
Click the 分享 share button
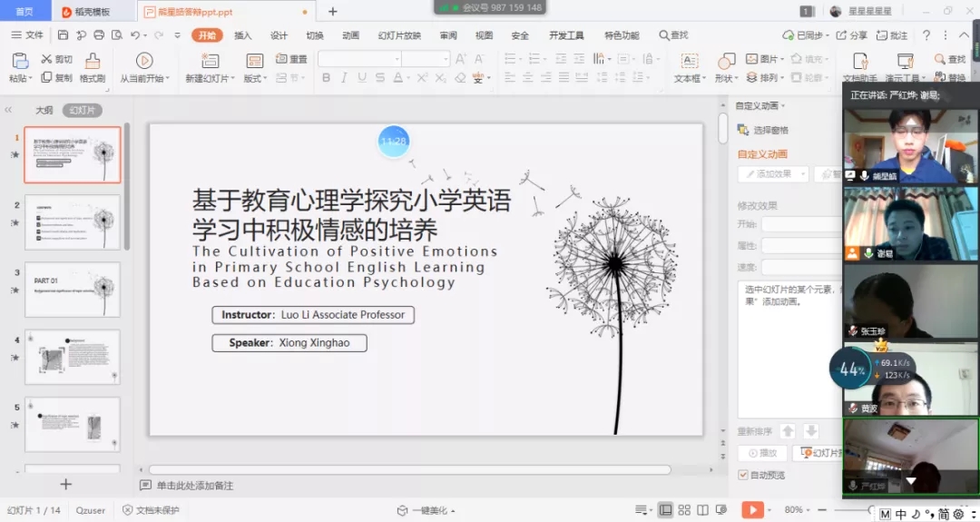(x=851, y=35)
